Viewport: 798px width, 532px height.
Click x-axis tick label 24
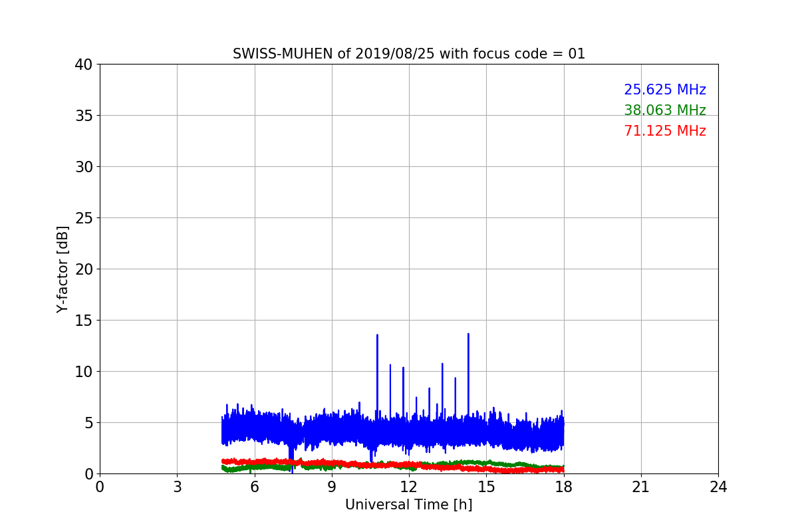[718, 487]
